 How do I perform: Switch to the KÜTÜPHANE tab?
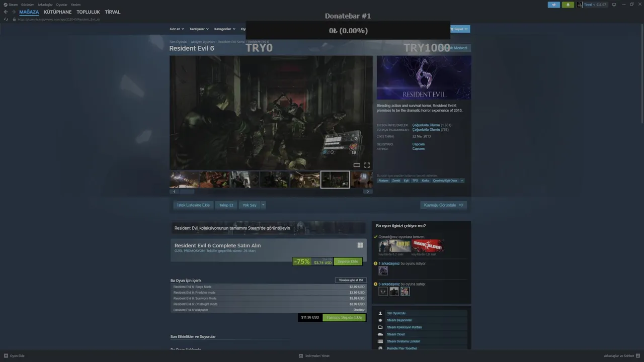[x=58, y=12]
